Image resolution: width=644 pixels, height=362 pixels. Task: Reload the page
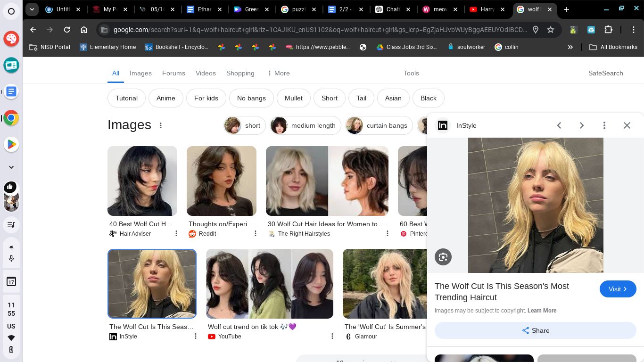tap(67, 30)
